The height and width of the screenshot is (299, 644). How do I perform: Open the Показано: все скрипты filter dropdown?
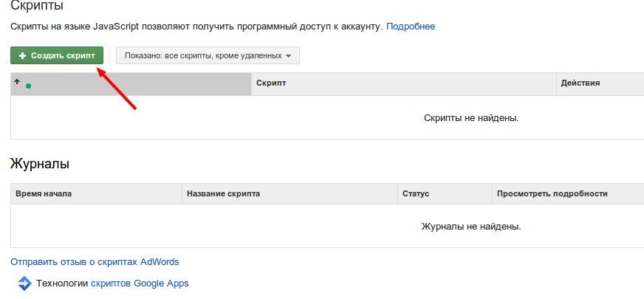pyautogui.click(x=208, y=55)
